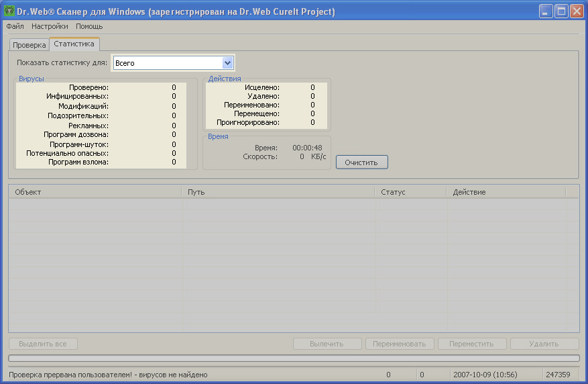Sort by the Действие column header
The image size is (588, 384).
coord(506,192)
